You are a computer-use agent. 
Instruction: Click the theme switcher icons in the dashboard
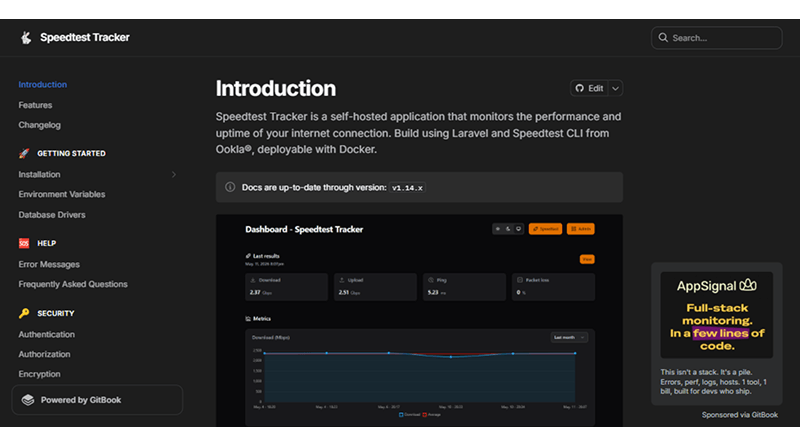[508, 229]
